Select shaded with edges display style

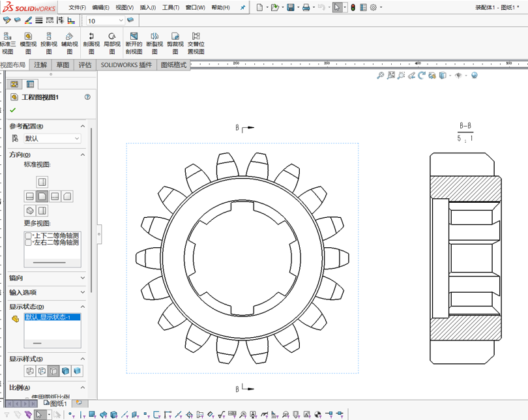click(65, 371)
